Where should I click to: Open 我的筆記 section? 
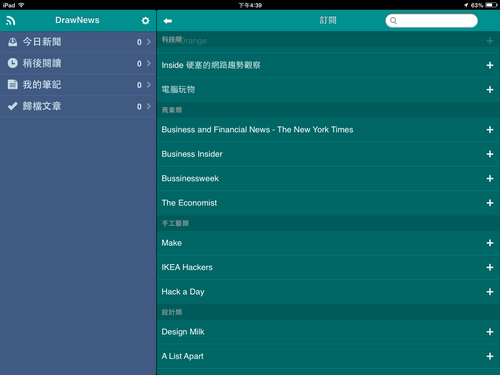(x=78, y=85)
